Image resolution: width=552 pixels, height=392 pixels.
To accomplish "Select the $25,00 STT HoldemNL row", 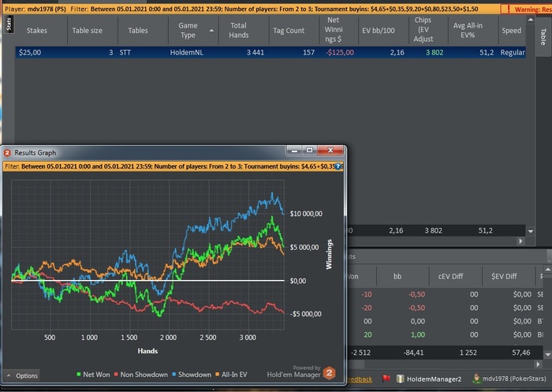I will click(270, 53).
